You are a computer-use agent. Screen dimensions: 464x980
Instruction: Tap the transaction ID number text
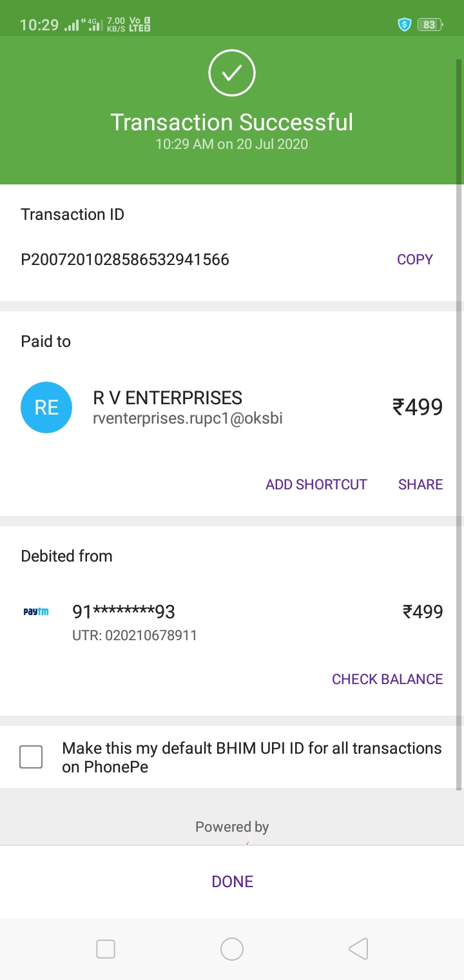(x=125, y=259)
